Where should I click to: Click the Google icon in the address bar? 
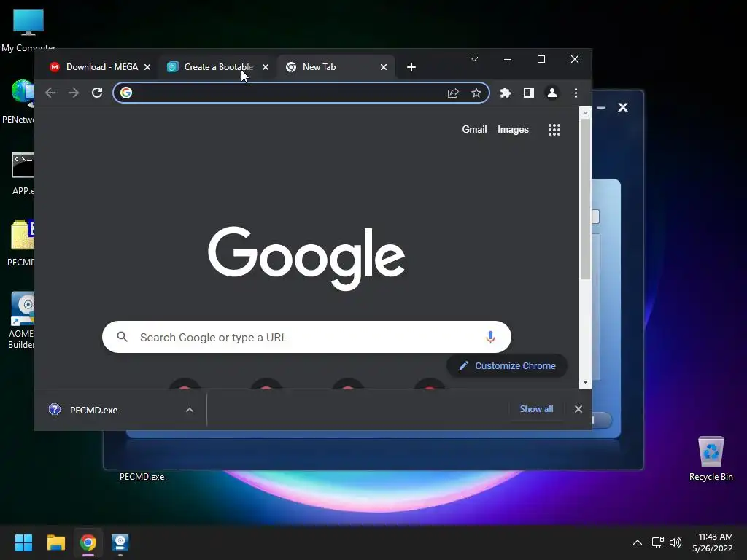(x=125, y=93)
